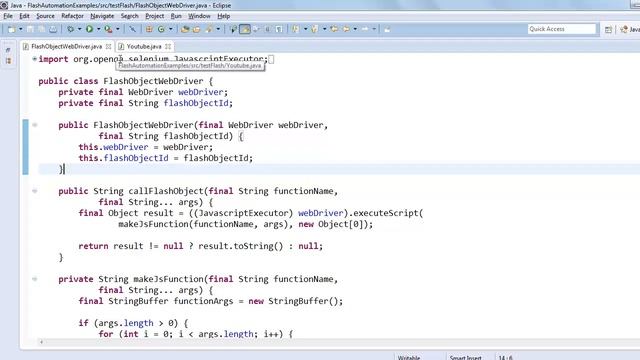The width and height of the screenshot is (640, 360).
Task: Click the Save All toolbar icon
Action: [x=42, y=29]
